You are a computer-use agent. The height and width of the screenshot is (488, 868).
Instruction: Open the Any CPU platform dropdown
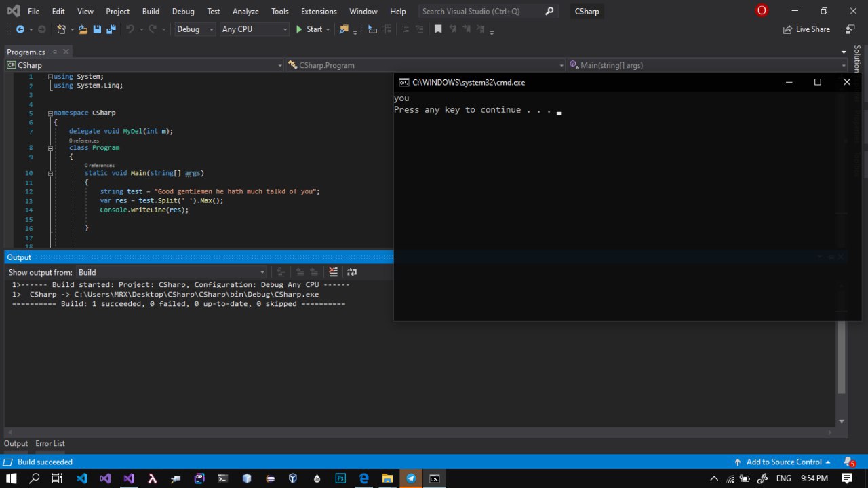(x=254, y=29)
